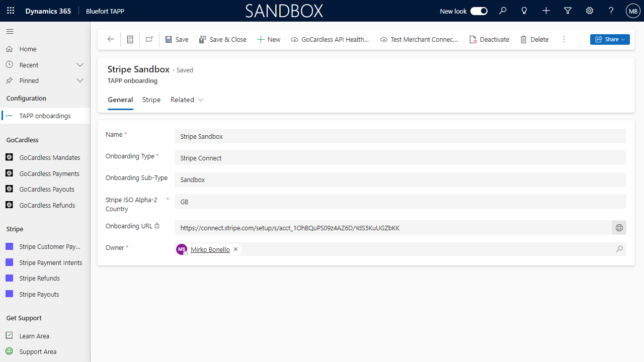Screen dimensions: 644x362
Task: Click the Onboarding URL field
Action: click(392, 228)
